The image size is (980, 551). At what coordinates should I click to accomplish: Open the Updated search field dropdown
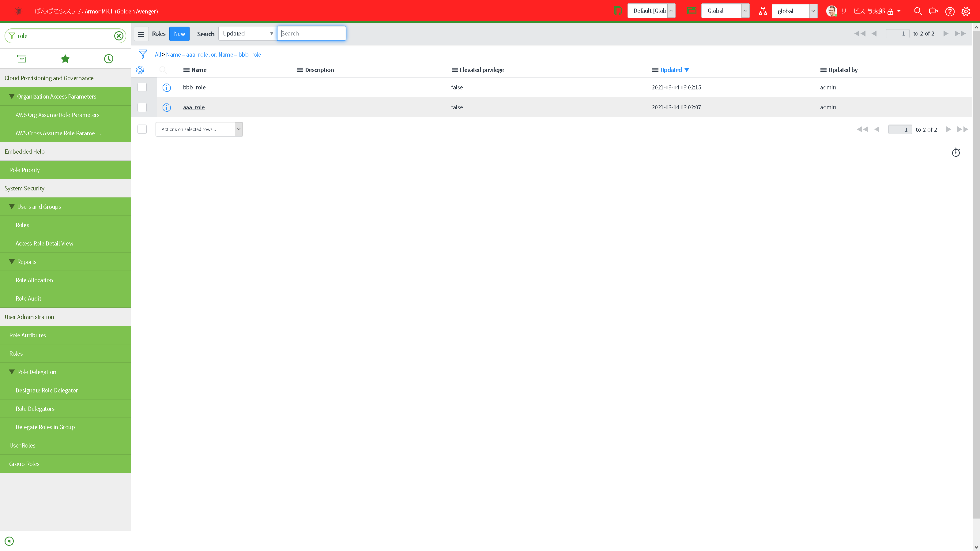[247, 33]
